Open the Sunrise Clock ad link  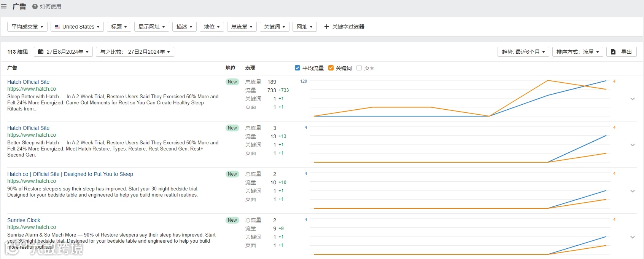click(x=24, y=220)
